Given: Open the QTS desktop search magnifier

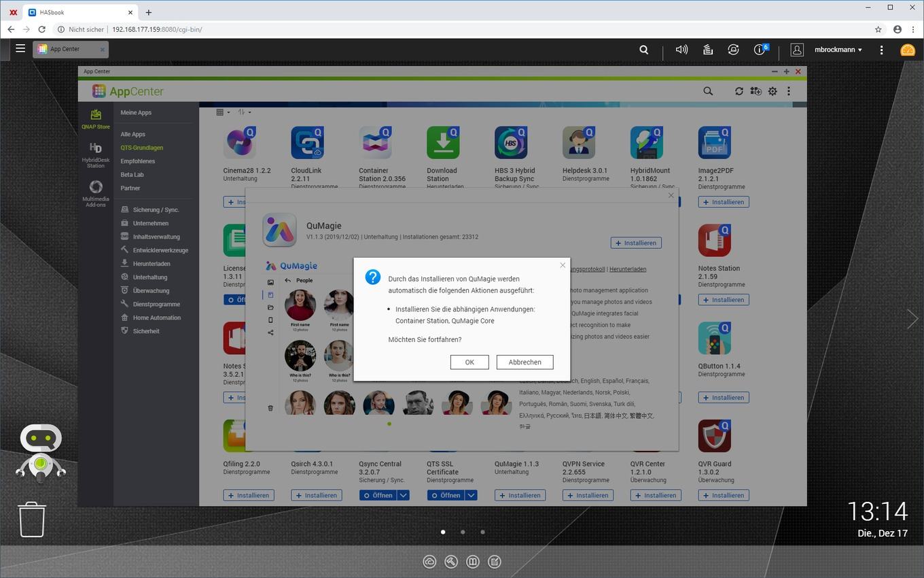Looking at the screenshot, I should [643, 50].
